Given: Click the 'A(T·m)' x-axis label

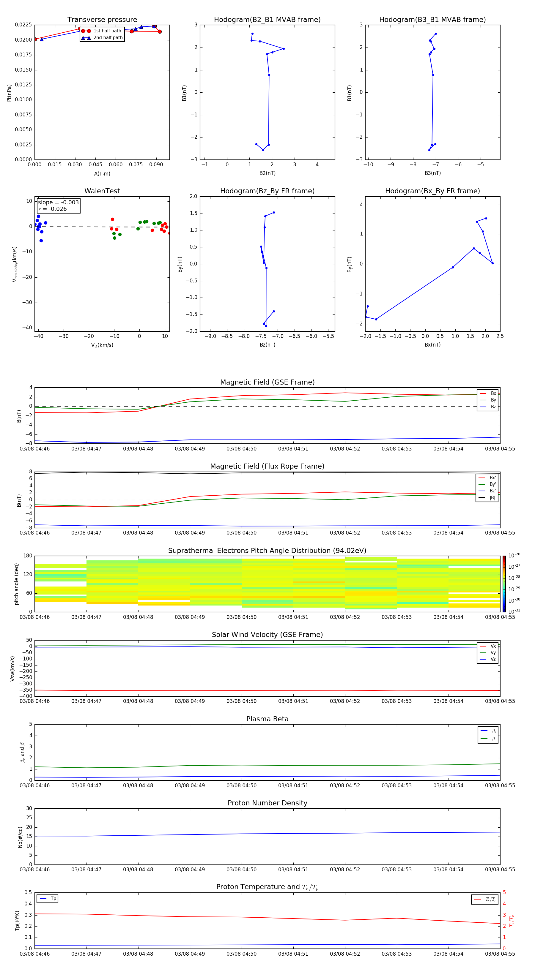Looking at the screenshot, I should [102, 174].
